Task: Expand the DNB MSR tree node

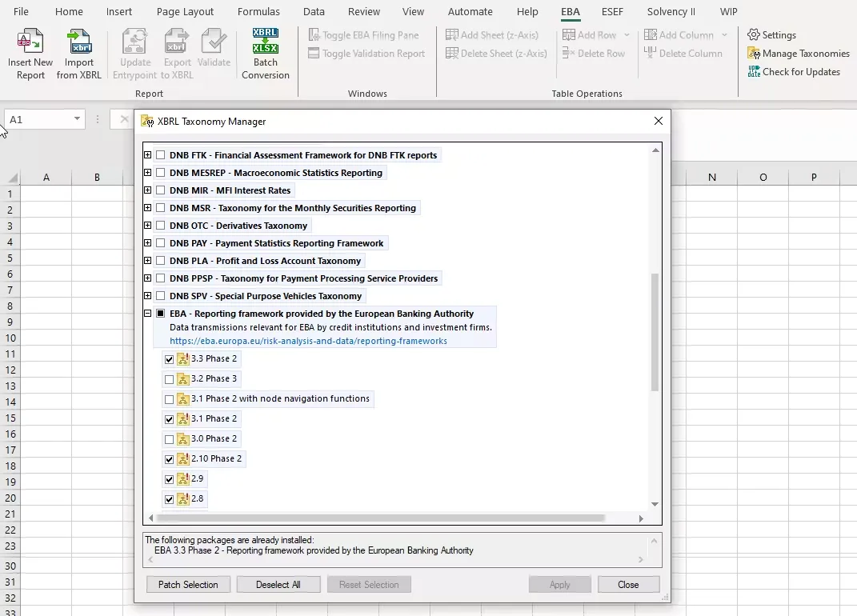Action: 147,208
